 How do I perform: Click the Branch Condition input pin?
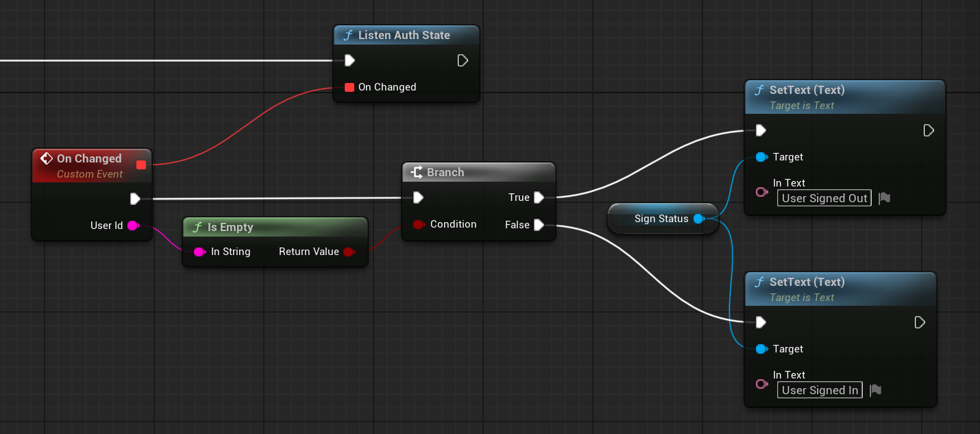pos(418,224)
